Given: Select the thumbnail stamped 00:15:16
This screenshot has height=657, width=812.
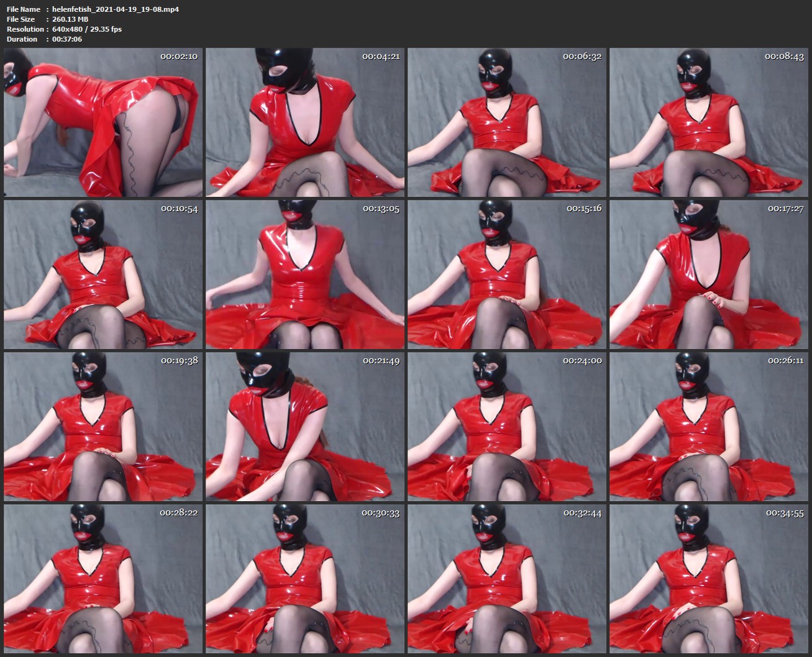Looking at the screenshot, I should pos(507,274).
